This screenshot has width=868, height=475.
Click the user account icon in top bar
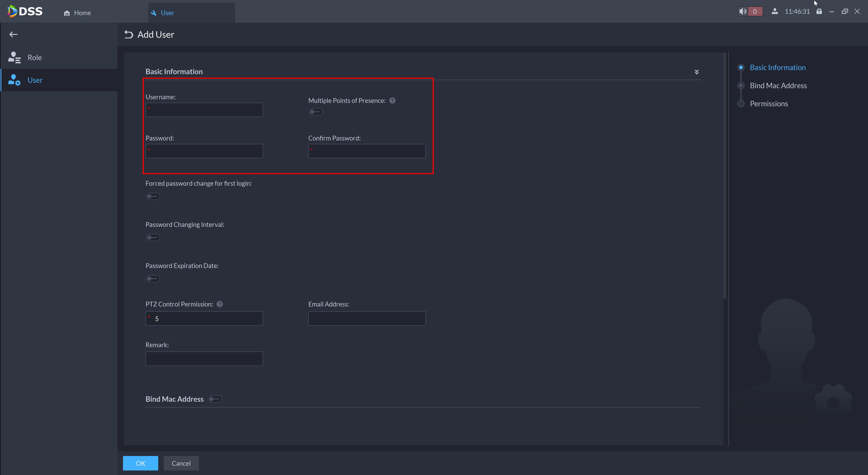click(x=775, y=12)
